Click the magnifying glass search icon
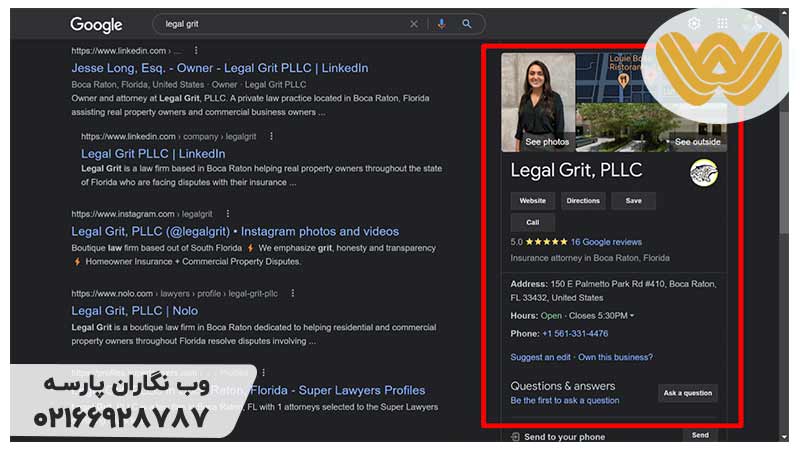Viewport: 800px width, 450px height. (x=466, y=24)
